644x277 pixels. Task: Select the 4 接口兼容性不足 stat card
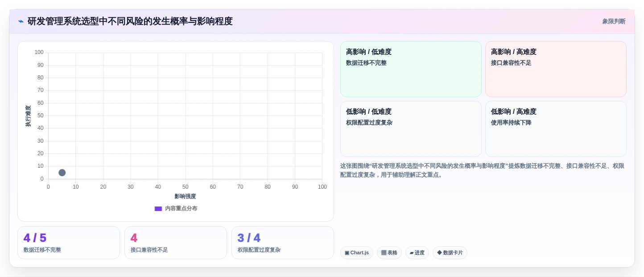pyautogui.click(x=176, y=243)
